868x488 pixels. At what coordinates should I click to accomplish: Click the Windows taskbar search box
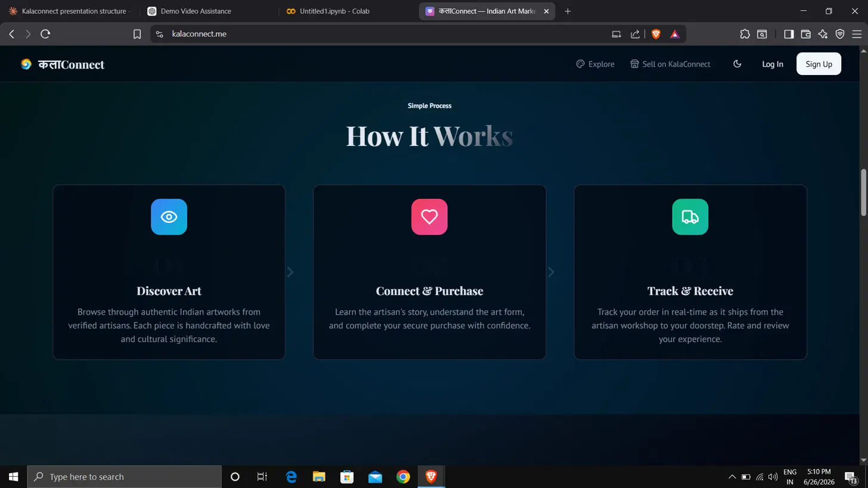pyautogui.click(x=125, y=477)
